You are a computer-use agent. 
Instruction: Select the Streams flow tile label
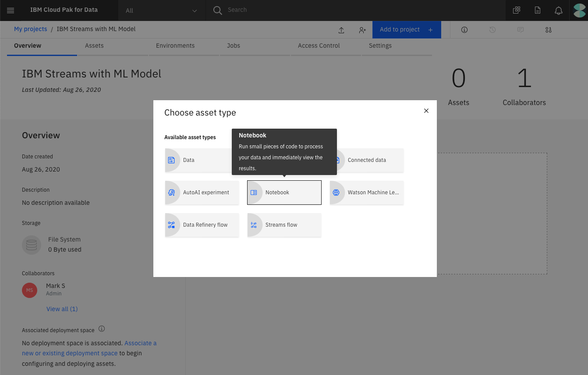click(281, 225)
